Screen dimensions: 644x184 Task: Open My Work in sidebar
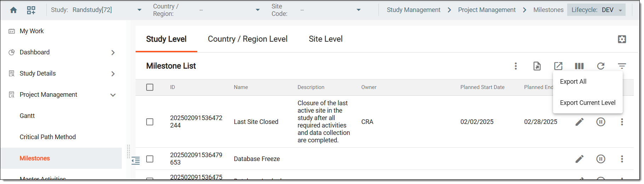coord(32,31)
